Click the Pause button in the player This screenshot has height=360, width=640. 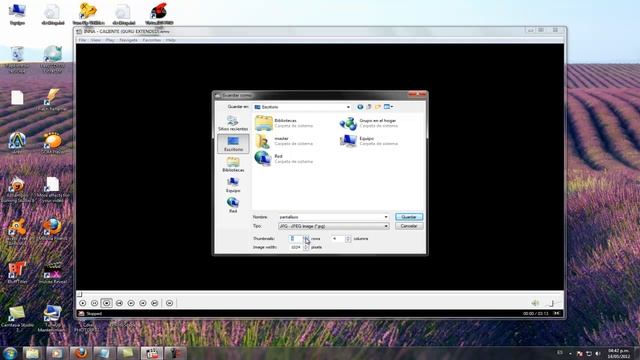(94, 303)
